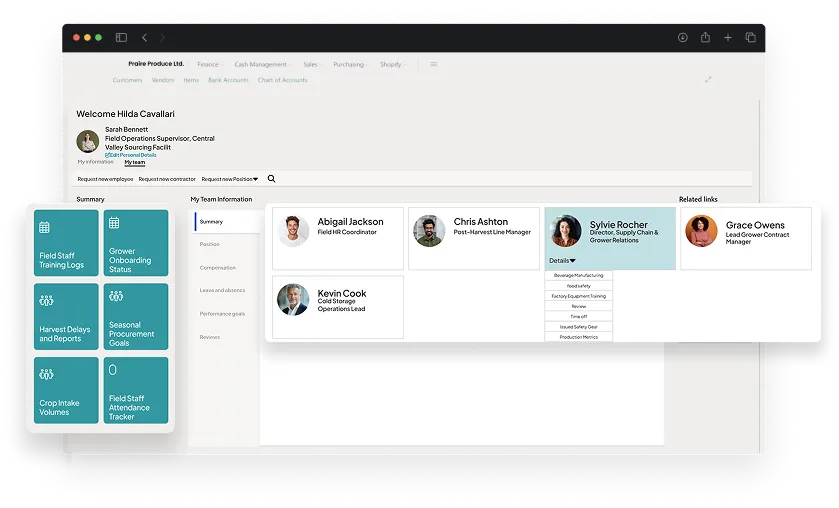Open the browser share icon
839x508 pixels.
(705, 37)
